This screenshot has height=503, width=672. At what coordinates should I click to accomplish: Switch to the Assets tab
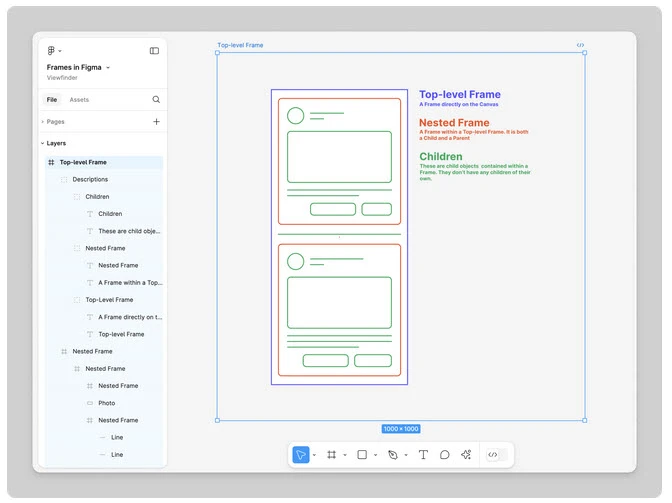(79, 99)
